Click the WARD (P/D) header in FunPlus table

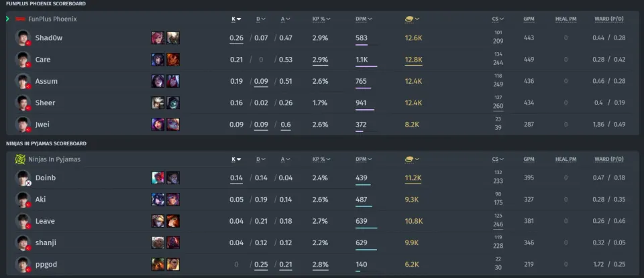(x=609, y=19)
